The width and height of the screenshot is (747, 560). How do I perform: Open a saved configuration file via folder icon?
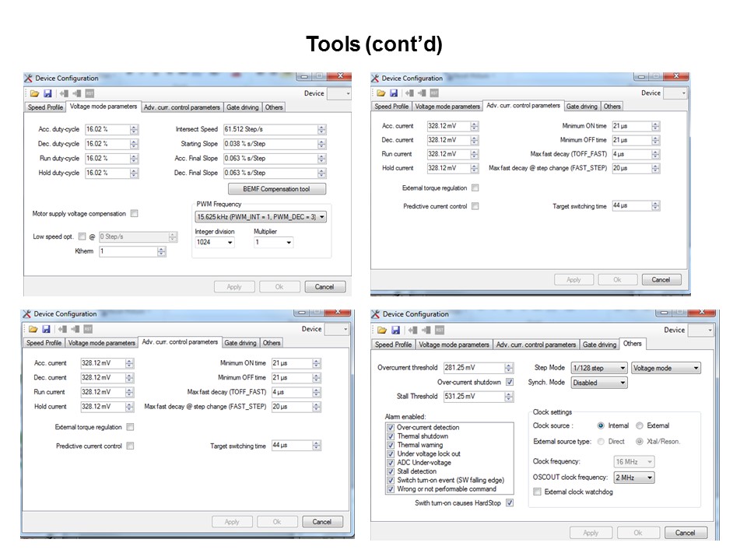(x=34, y=93)
